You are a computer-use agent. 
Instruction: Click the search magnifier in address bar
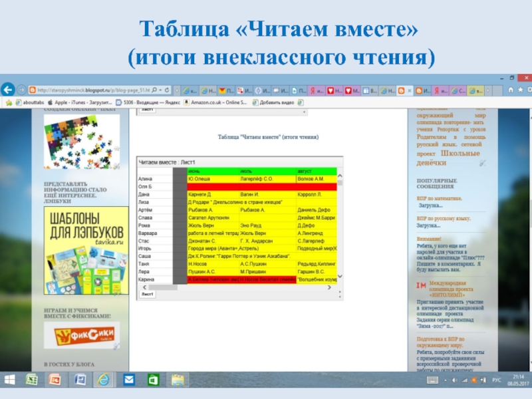(154, 90)
